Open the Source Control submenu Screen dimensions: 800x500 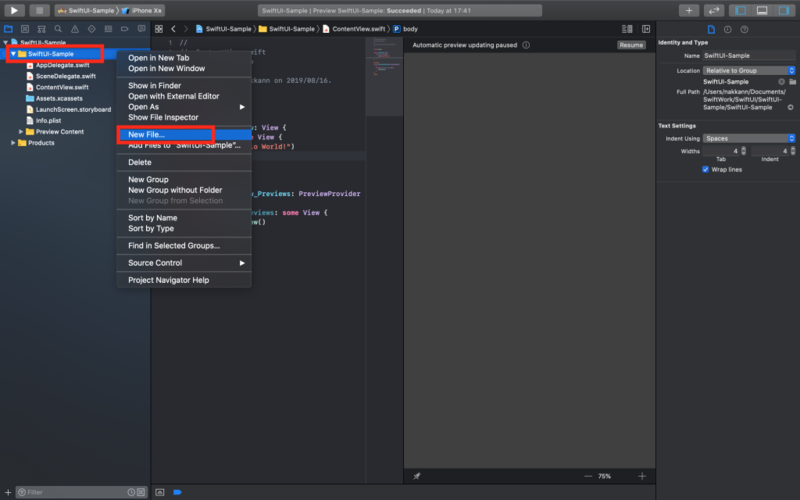click(184, 263)
